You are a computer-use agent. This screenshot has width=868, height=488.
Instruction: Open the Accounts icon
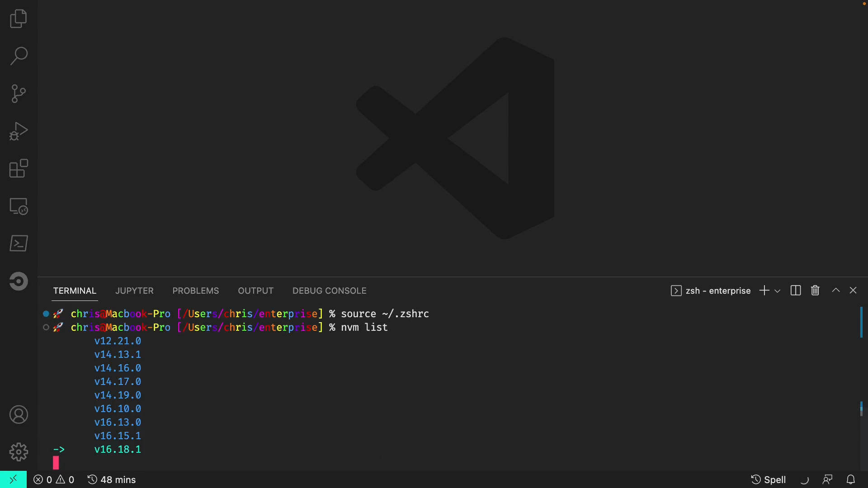coord(19,414)
